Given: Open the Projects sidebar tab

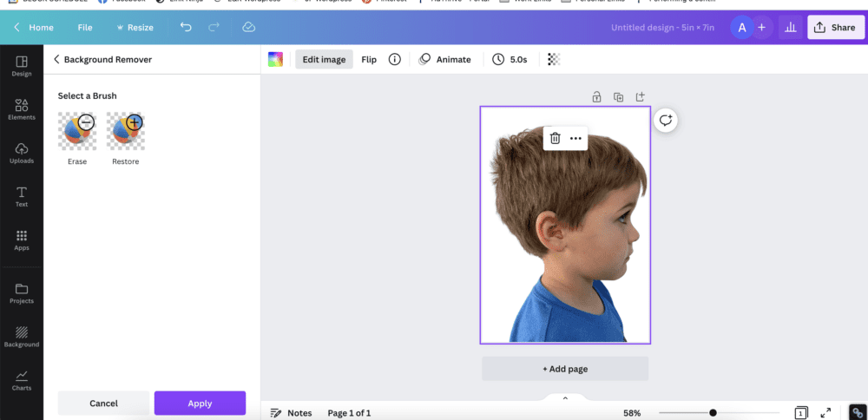Looking at the screenshot, I should click(x=22, y=293).
